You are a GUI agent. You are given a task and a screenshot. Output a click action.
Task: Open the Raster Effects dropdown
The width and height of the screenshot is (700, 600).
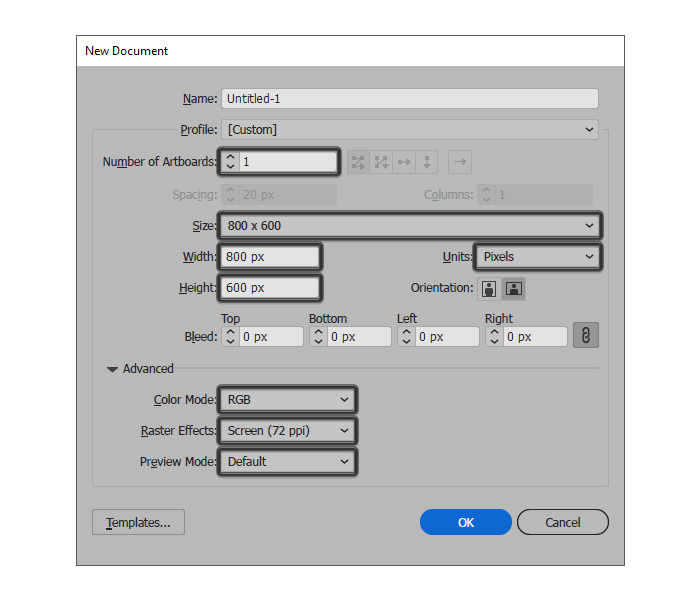coord(288,431)
